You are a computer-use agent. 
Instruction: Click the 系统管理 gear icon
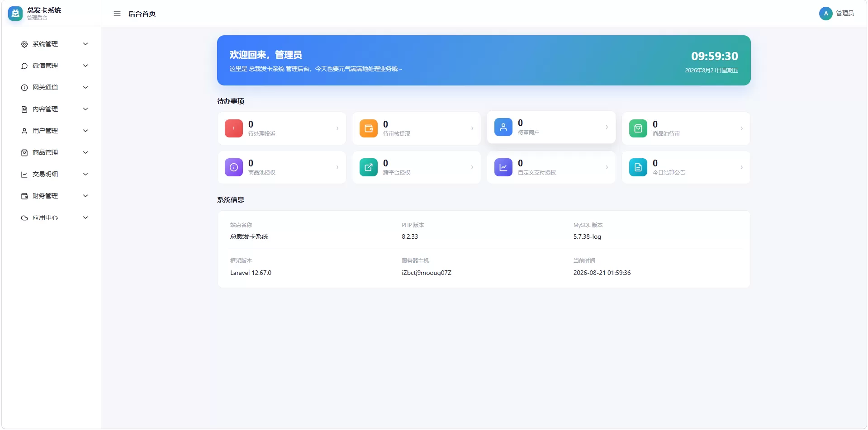[24, 44]
